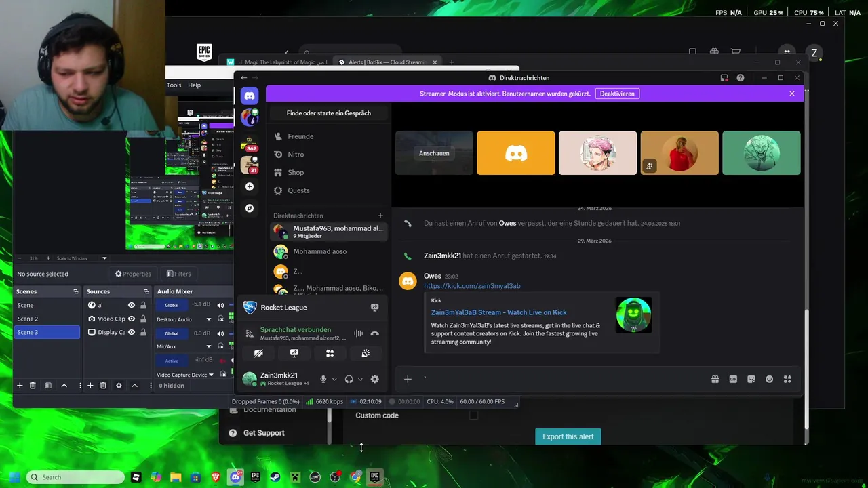Screen dimensions: 868x488
Task: Click Finde oder starte ein Gespräch search
Action: click(329, 113)
